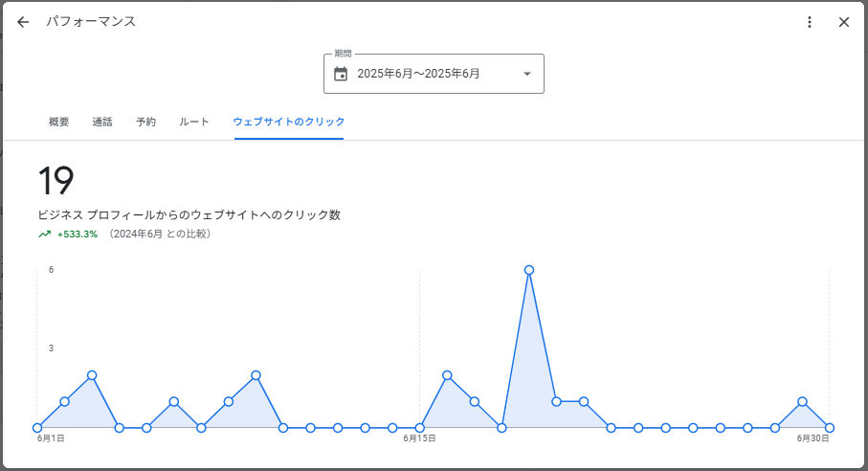Click the back arrow next to パフォーマンス
This screenshot has height=471, width=868.
[23, 22]
